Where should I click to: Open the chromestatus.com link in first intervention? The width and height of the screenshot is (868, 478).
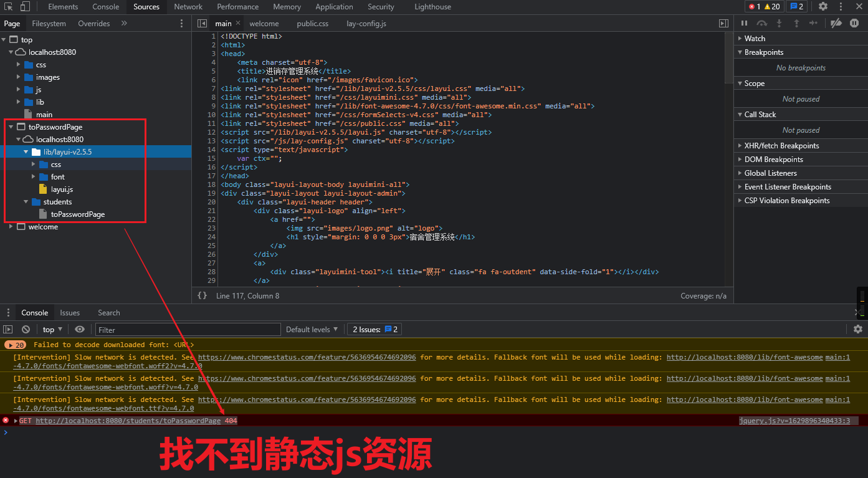click(307, 357)
